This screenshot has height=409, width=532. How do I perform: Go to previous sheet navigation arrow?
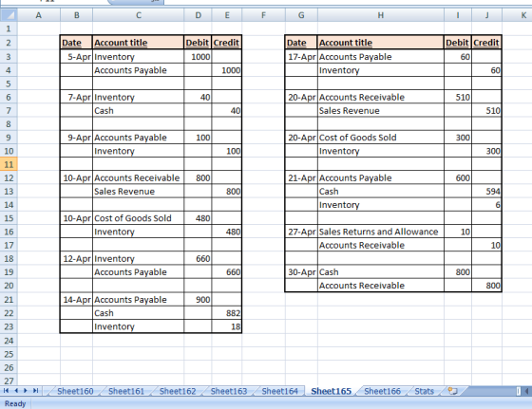15,391
